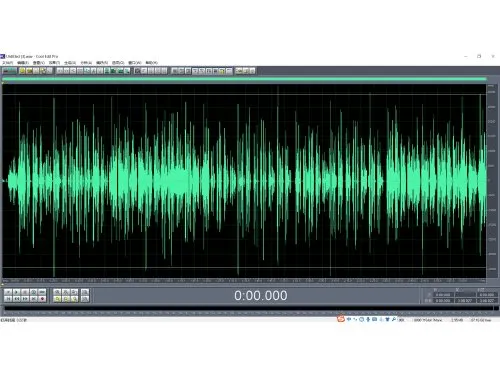Jump to beginning with the go-to-start button
The image size is (500, 375).
[x=8, y=299]
